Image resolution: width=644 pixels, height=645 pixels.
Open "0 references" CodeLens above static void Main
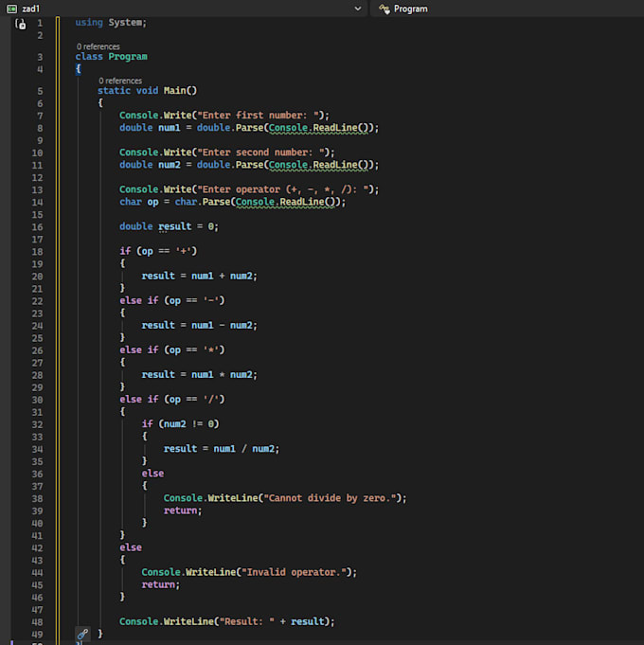tap(120, 81)
